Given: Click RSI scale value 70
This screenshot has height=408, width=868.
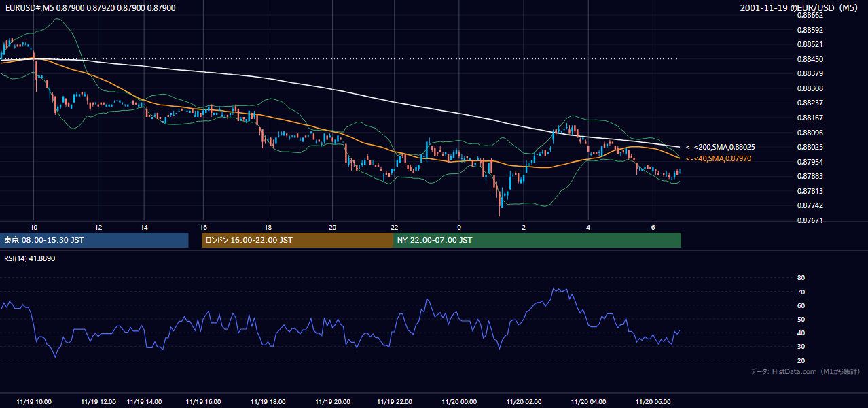Looking at the screenshot, I should click(801, 292).
